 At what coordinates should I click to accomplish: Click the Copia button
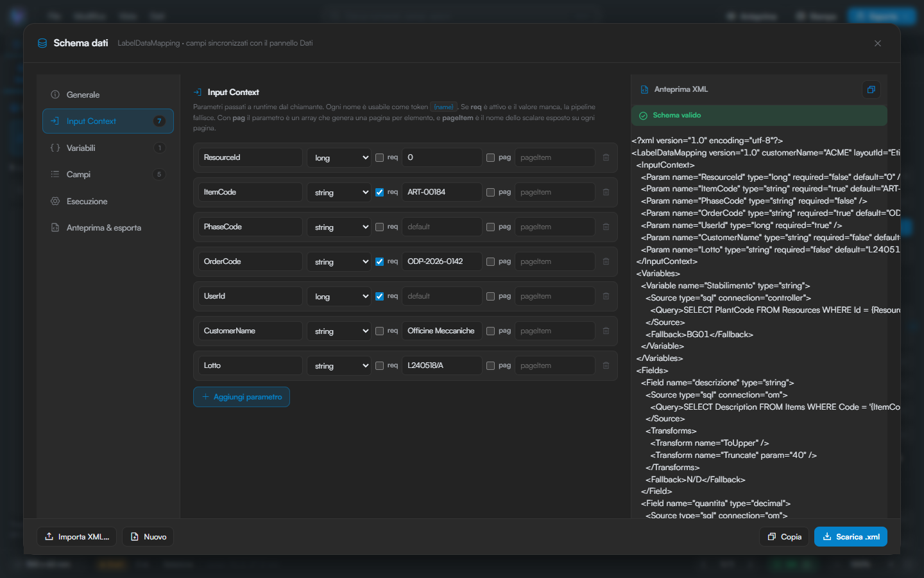point(784,537)
